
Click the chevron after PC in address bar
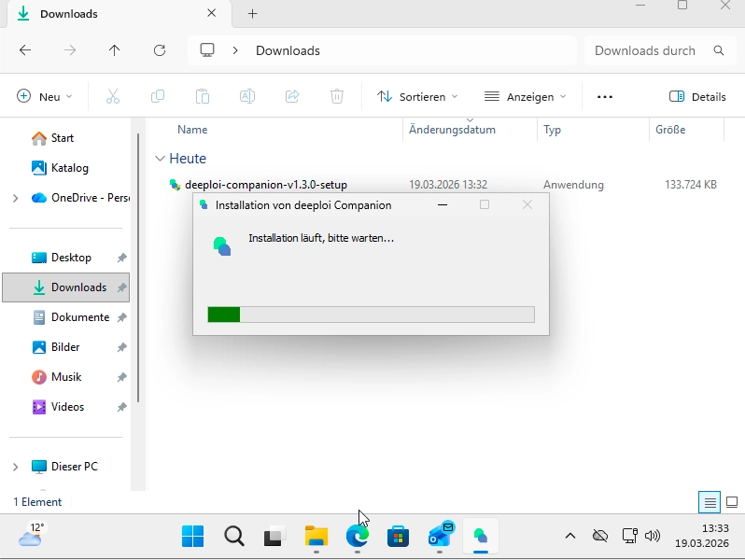[235, 50]
